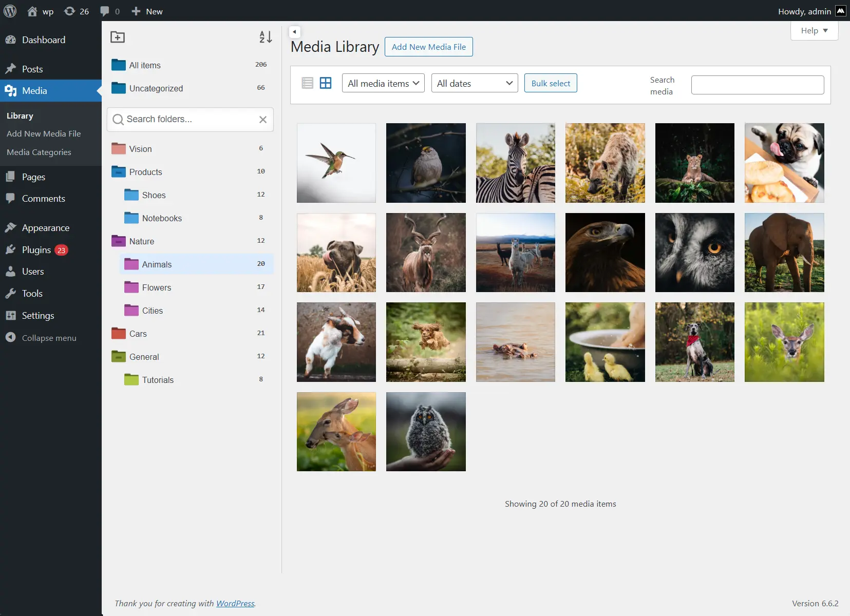This screenshot has height=616, width=850.
Task: Open the Help dropdown panel
Action: coord(814,30)
